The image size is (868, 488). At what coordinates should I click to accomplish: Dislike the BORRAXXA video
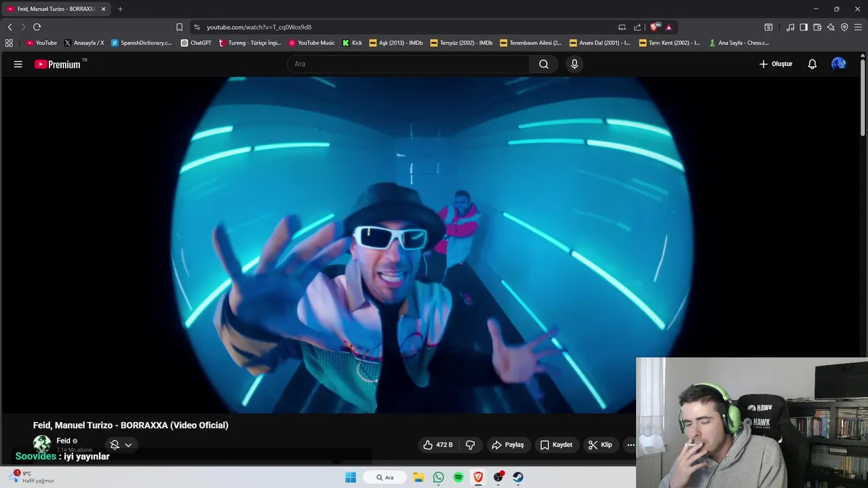[x=471, y=445]
